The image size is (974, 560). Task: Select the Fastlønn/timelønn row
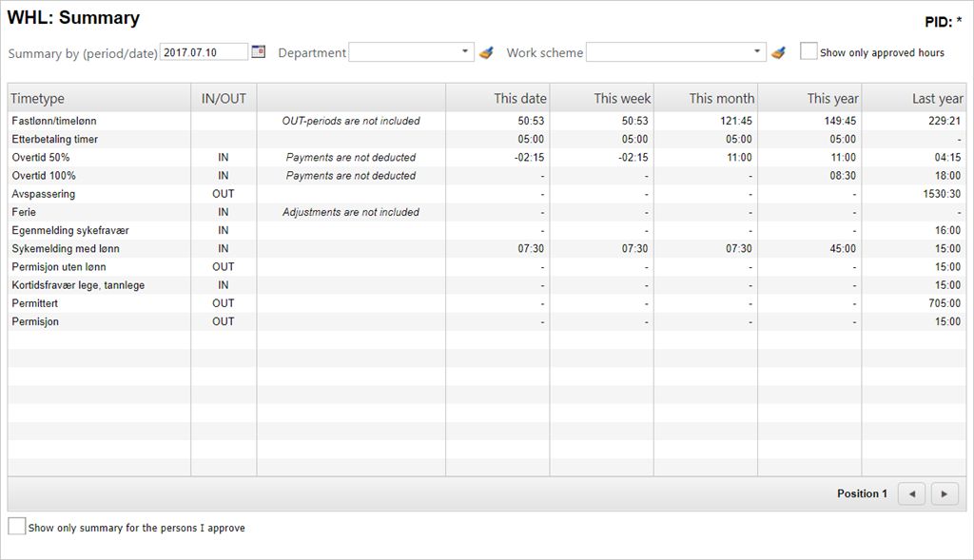click(54, 121)
